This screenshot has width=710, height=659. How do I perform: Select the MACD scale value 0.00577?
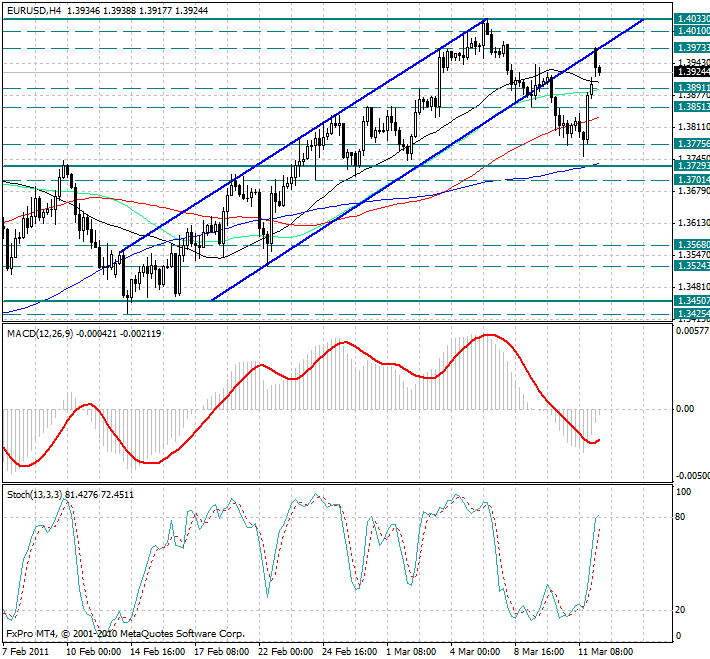coord(692,331)
